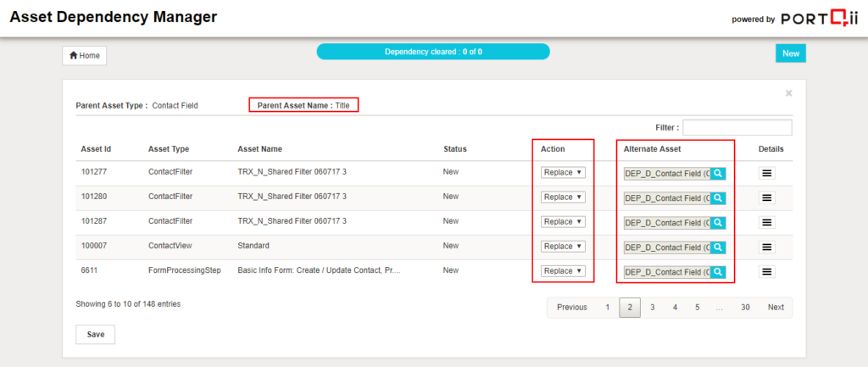
Task: Open details menu icon for asset 101277
Action: [x=767, y=173]
